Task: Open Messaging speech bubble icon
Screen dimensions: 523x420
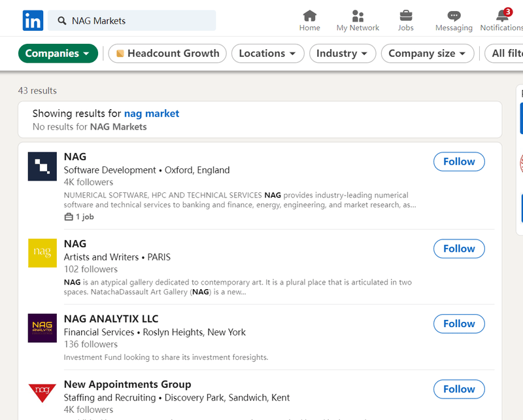Action: pyautogui.click(x=454, y=16)
